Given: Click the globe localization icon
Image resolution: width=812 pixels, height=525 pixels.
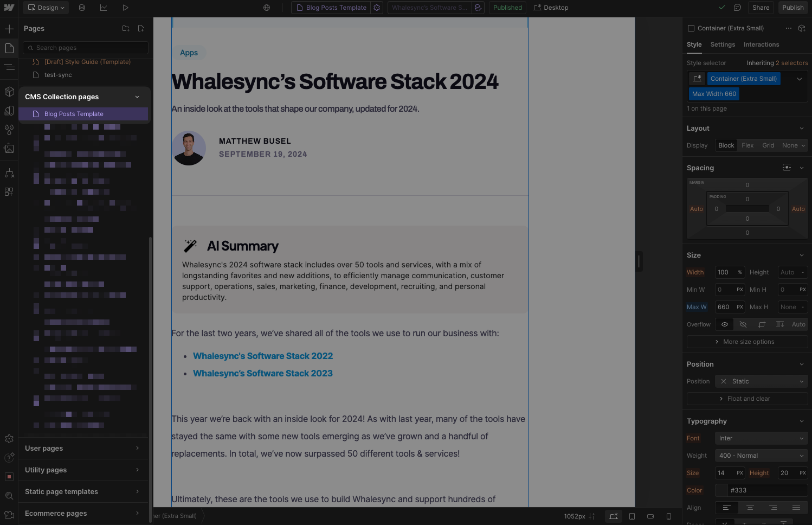Looking at the screenshot, I should coord(267,8).
